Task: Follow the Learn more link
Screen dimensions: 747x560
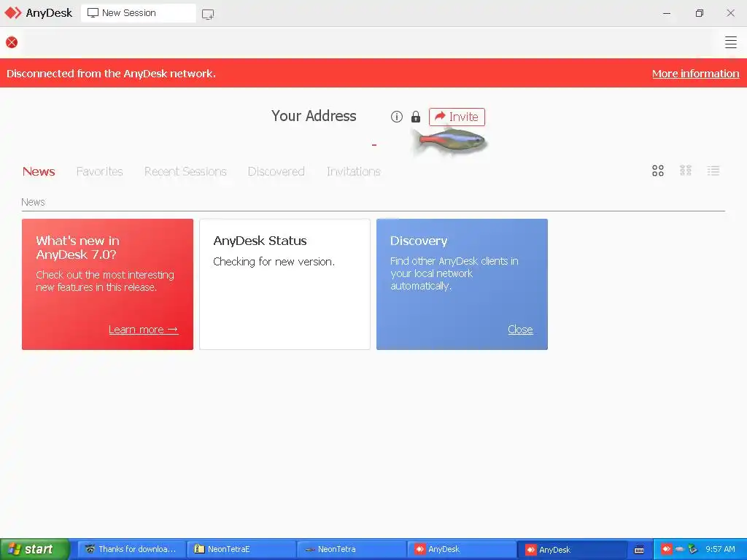Action: (x=144, y=330)
